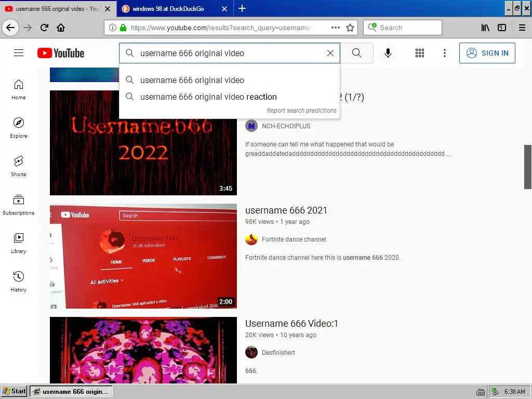Click Fortnite dance channel avatar
The width and height of the screenshot is (532, 399).
click(x=251, y=240)
